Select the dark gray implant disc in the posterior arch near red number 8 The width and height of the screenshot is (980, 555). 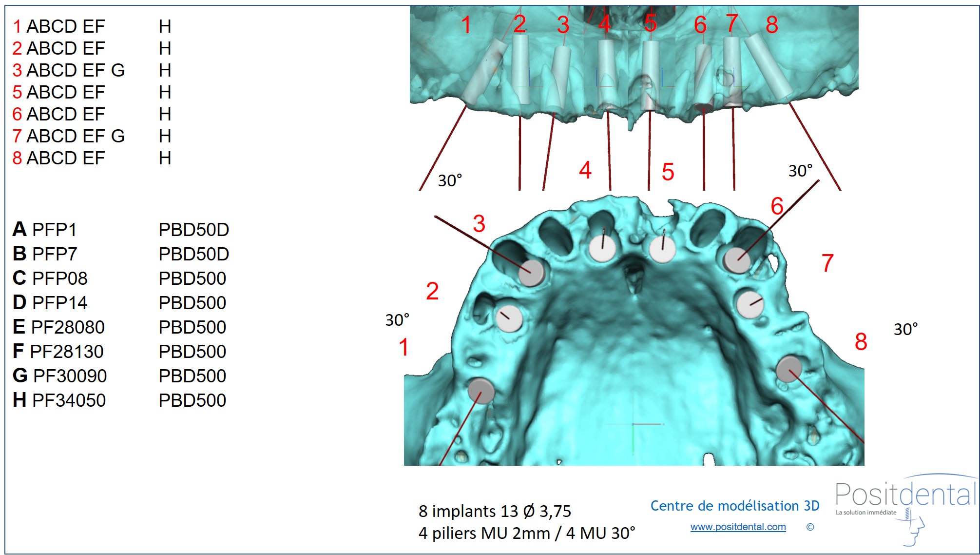(789, 369)
